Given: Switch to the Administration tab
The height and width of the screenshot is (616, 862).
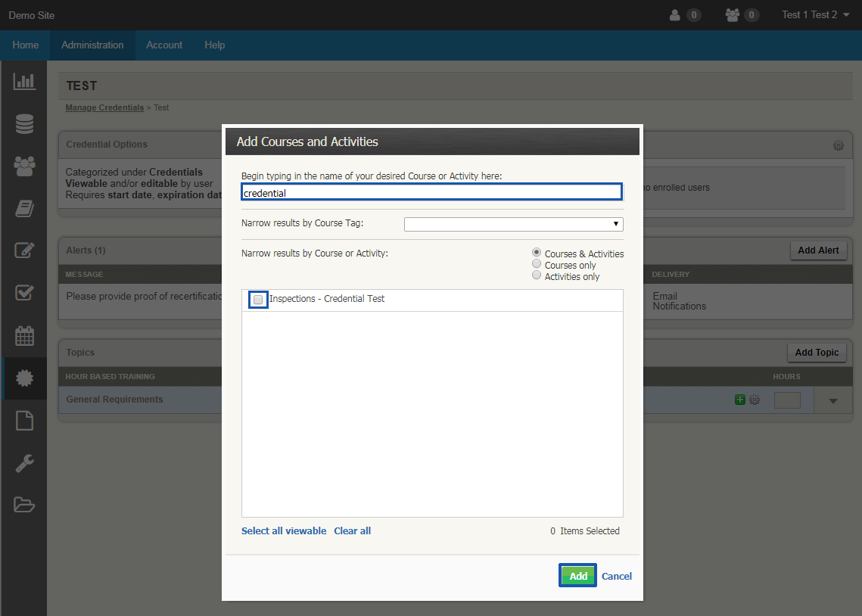Looking at the screenshot, I should pyautogui.click(x=92, y=45).
